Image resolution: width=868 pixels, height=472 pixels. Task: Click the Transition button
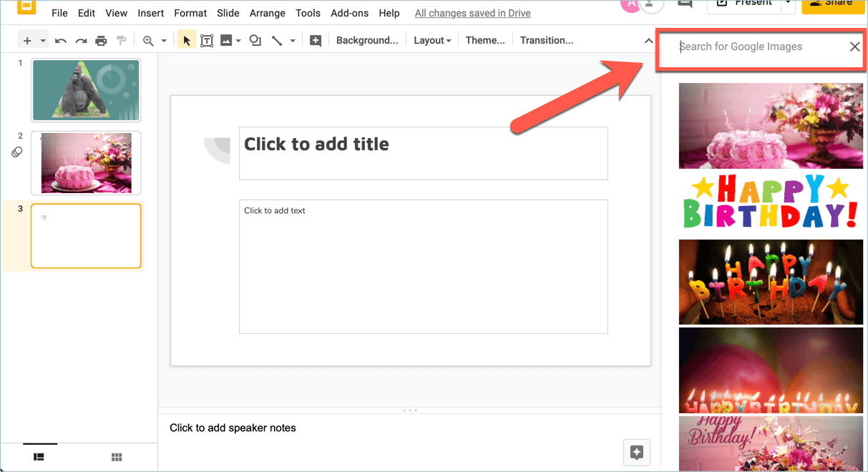click(547, 40)
